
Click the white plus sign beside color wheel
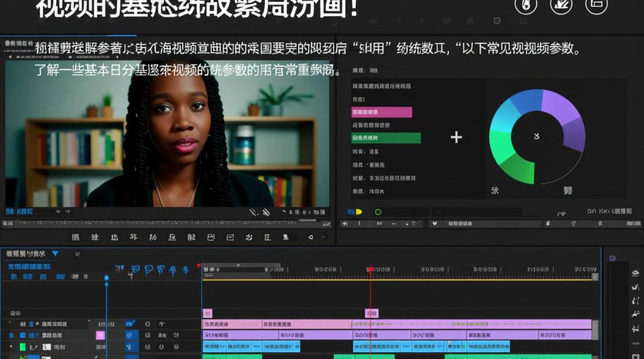456,138
